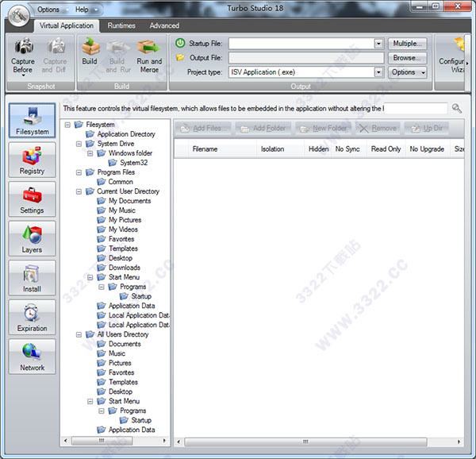The width and height of the screenshot is (476, 459).
Task: Collapse the Current User Directory node
Action: (x=79, y=191)
